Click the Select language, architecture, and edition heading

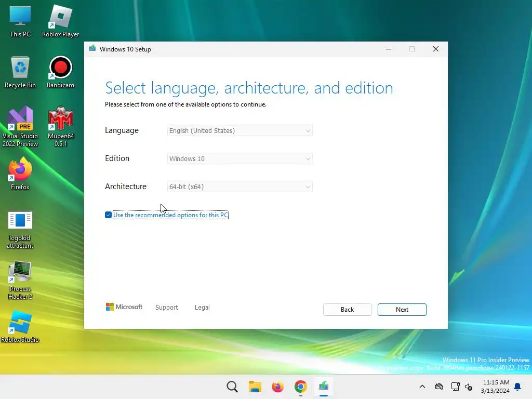(x=249, y=88)
